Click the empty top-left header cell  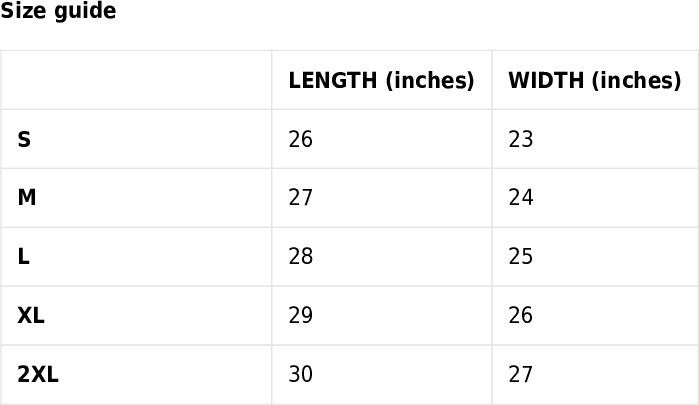coord(136,80)
